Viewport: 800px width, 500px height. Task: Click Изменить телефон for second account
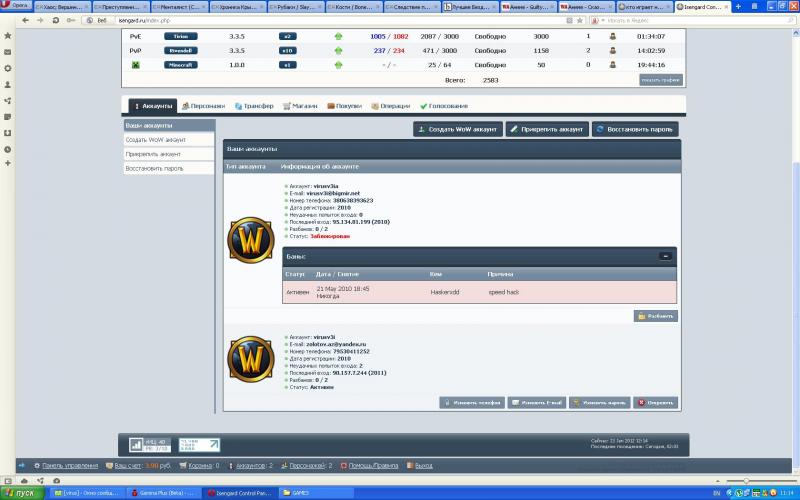(x=472, y=402)
